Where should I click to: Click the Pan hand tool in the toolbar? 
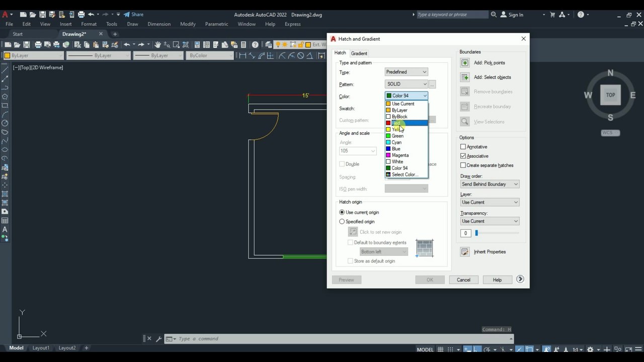[157, 44]
